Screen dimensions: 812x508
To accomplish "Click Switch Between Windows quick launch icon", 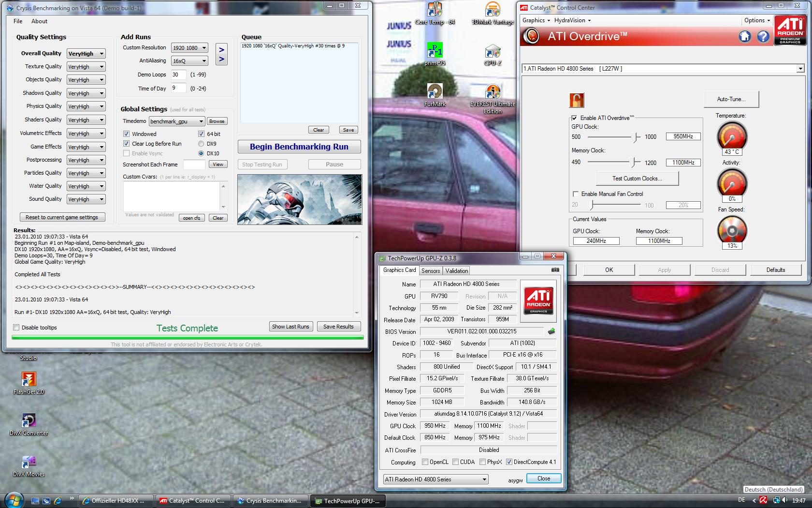I will click(x=46, y=501).
